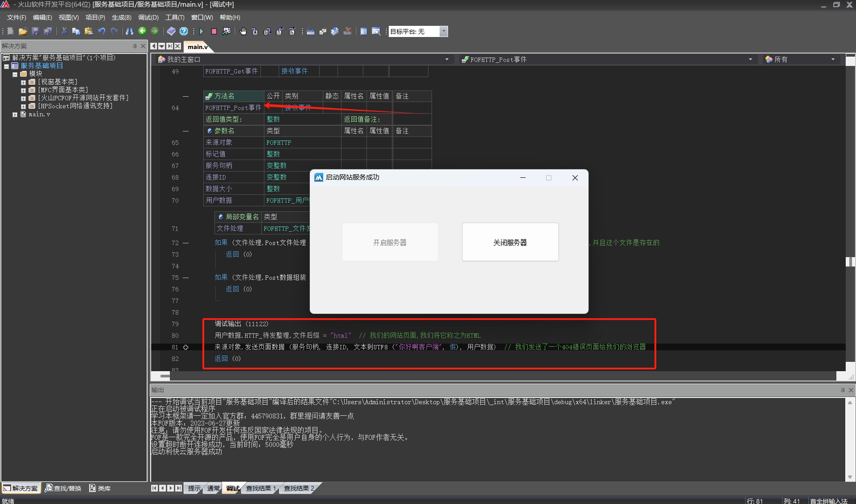This screenshot has height=504, width=856.
Task: Open the 生成(B) menu
Action: click(121, 17)
